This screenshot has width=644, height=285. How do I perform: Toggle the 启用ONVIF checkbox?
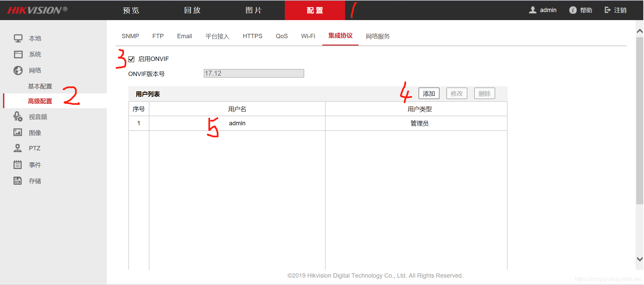pos(131,59)
